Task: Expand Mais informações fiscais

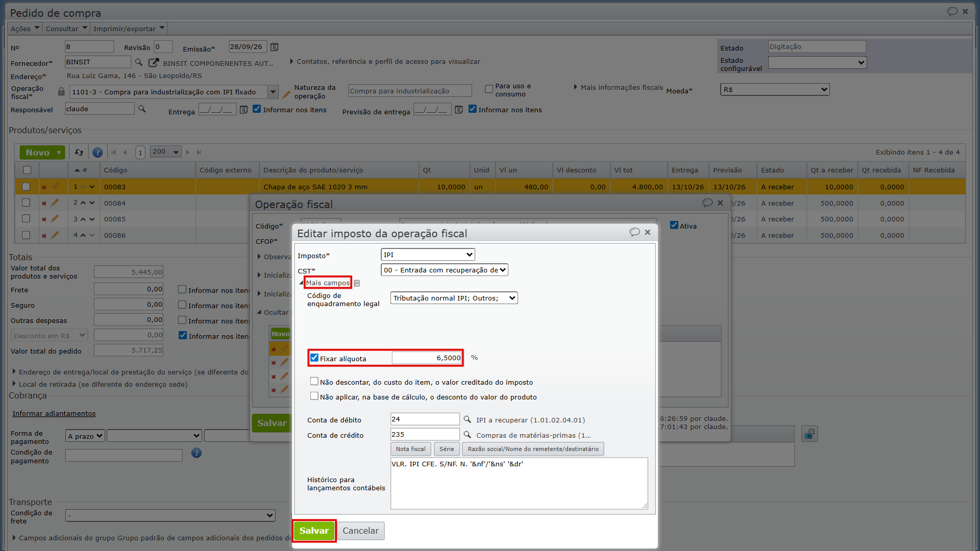Action: [x=618, y=87]
